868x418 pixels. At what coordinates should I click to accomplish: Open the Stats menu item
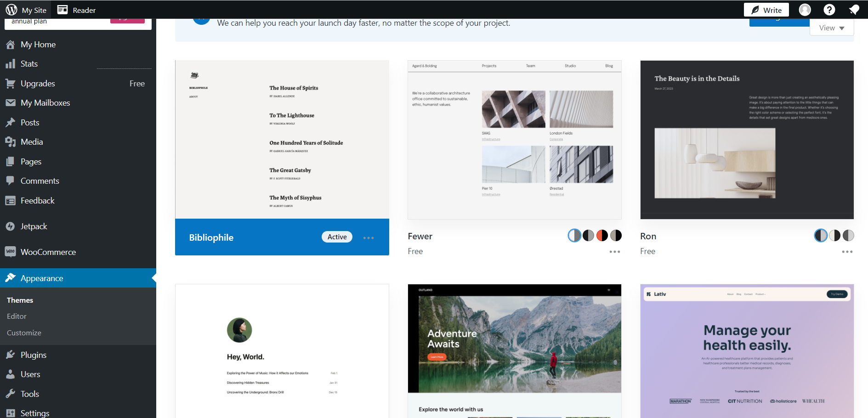(x=29, y=64)
